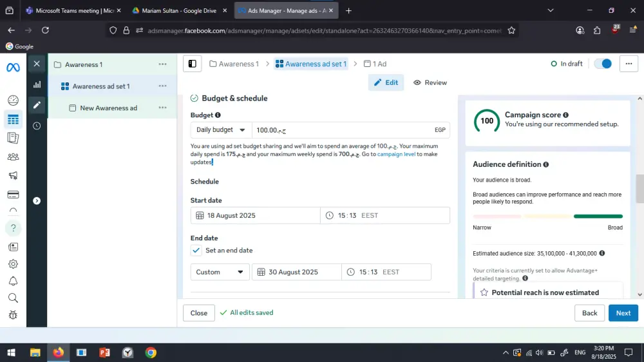
Task: Click start time field 15:13 EEST
Action: click(385, 216)
